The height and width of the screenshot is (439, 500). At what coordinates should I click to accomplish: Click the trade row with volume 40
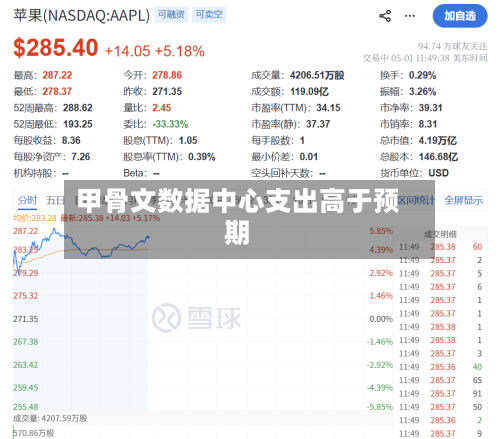click(440, 367)
